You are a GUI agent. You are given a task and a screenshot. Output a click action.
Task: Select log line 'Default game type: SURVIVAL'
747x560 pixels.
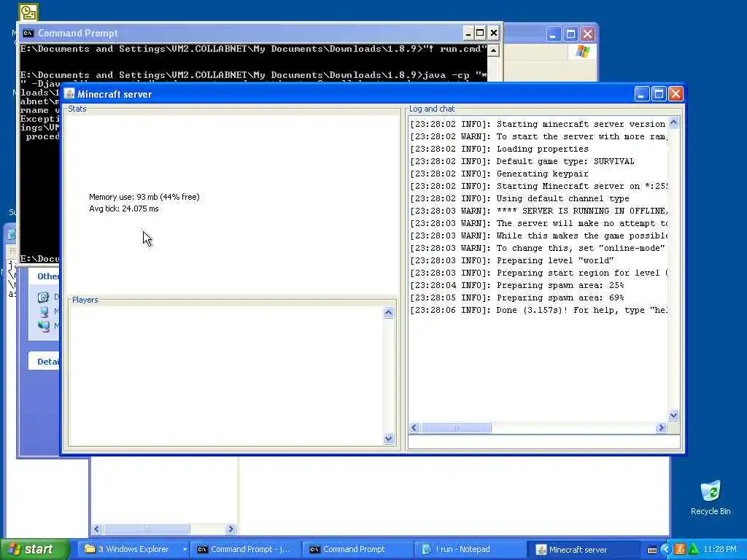(x=522, y=161)
